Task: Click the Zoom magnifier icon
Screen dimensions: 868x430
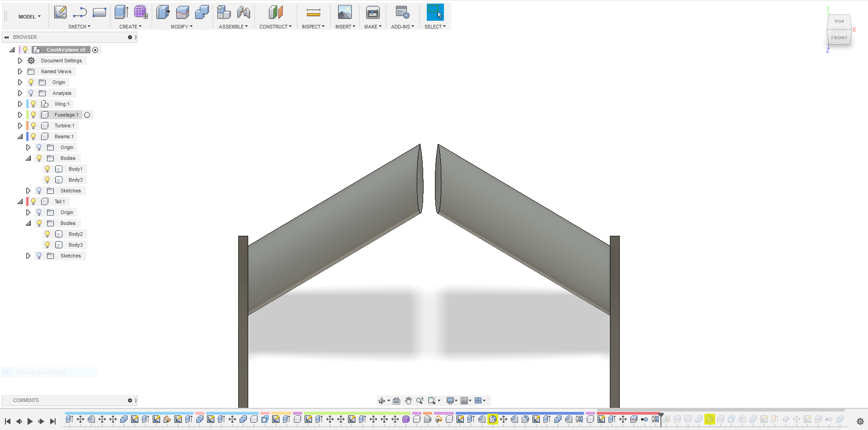Action: pos(420,401)
